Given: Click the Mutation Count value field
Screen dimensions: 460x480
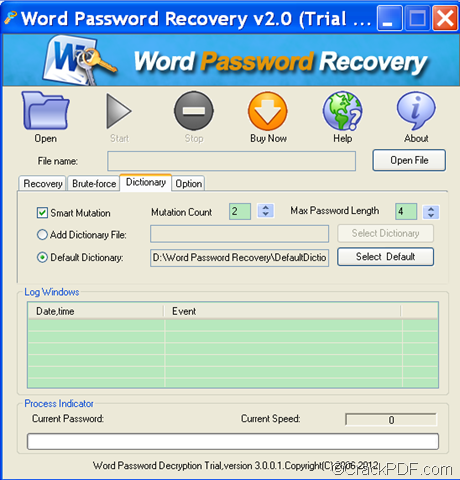Looking at the screenshot, I should (240, 211).
